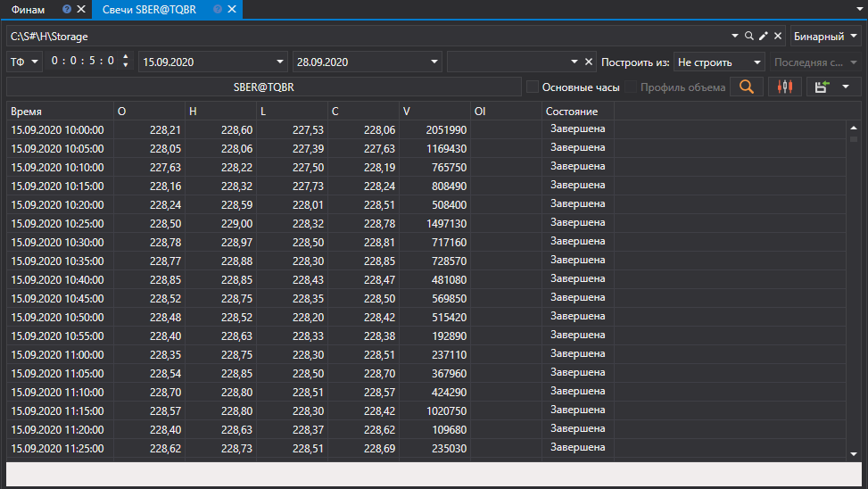This screenshot has width=868, height=489.
Task: Sort by the H column header
Action: 221,112
